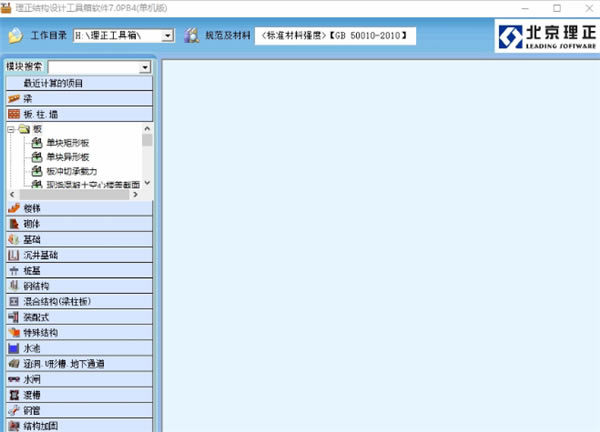Click into the 模块搜索 search field

[x=94, y=68]
